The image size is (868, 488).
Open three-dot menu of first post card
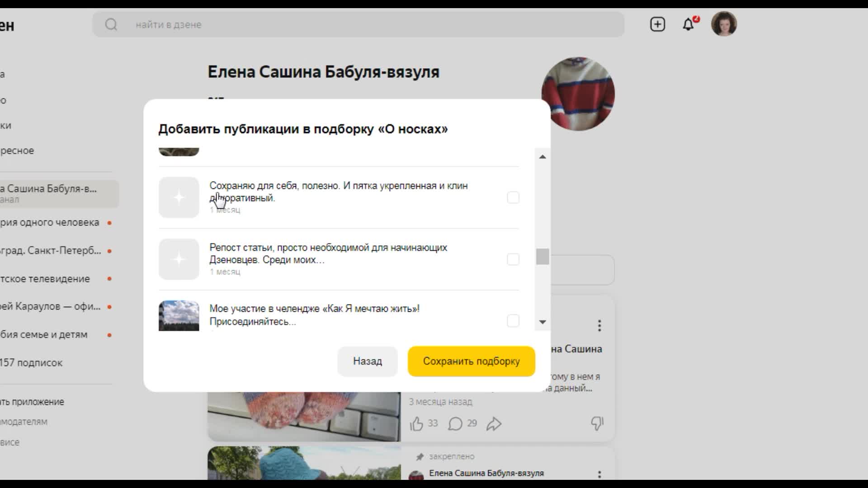599,326
